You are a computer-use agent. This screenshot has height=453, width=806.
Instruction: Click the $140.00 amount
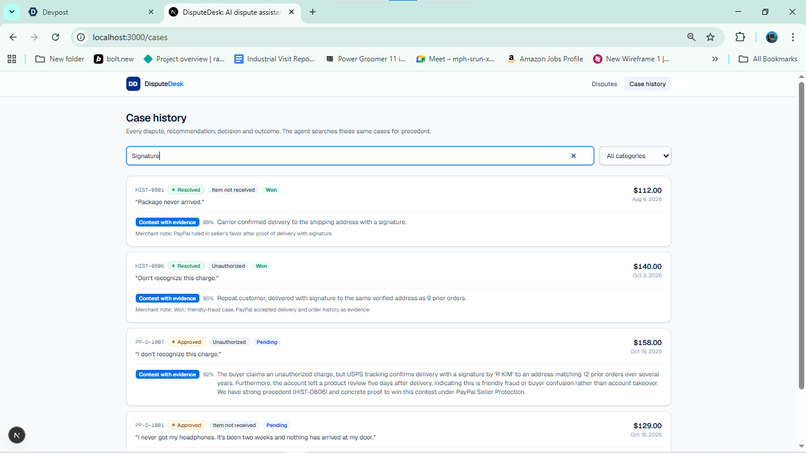tap(647, 266)
